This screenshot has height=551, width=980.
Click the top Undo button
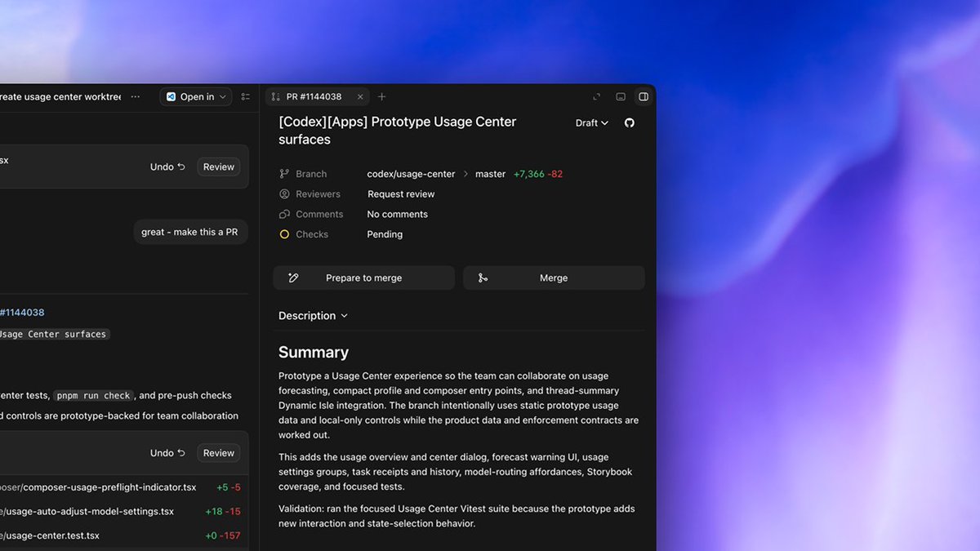pyautogui.click(x=167, y=167)
